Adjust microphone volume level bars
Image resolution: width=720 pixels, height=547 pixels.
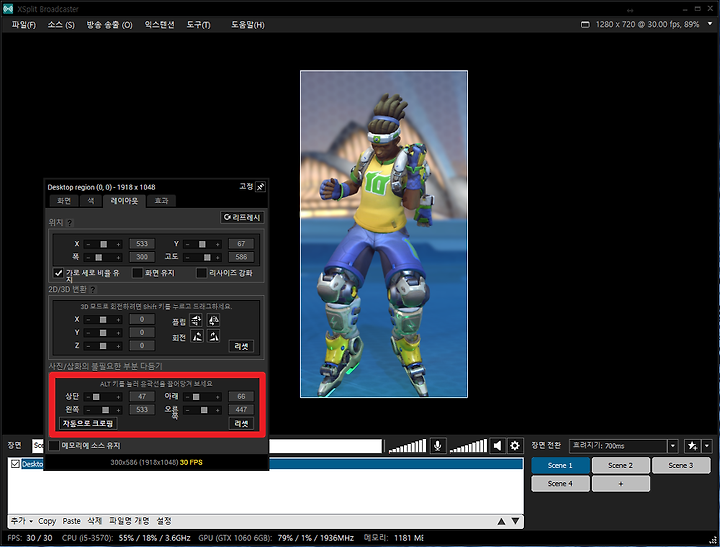click(407, 446)
